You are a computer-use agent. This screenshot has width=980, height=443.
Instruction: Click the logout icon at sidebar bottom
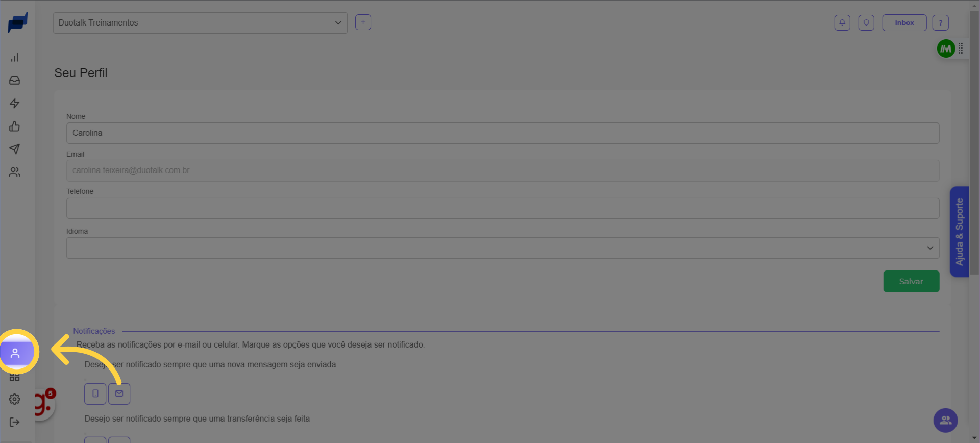coord(15,422)
